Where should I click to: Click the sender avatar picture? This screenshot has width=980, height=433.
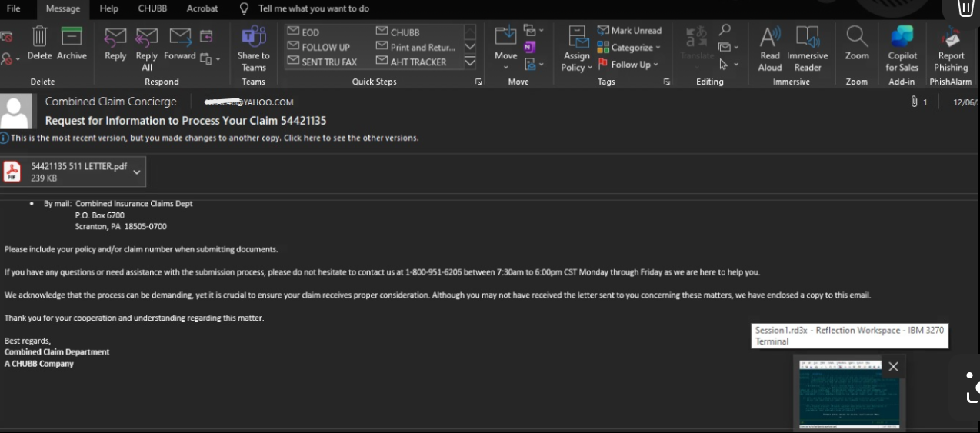(16, 112)
